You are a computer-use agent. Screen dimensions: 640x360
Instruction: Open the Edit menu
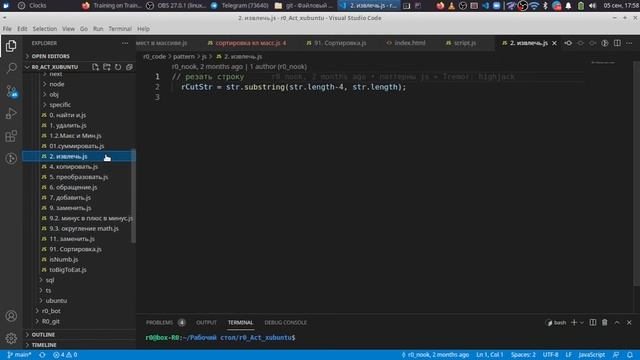(22, 29)
